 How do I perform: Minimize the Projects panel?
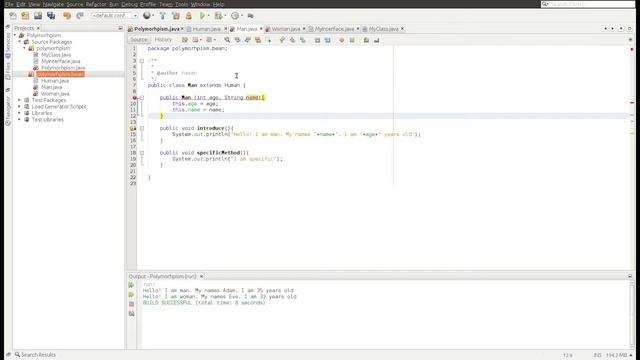120,28
